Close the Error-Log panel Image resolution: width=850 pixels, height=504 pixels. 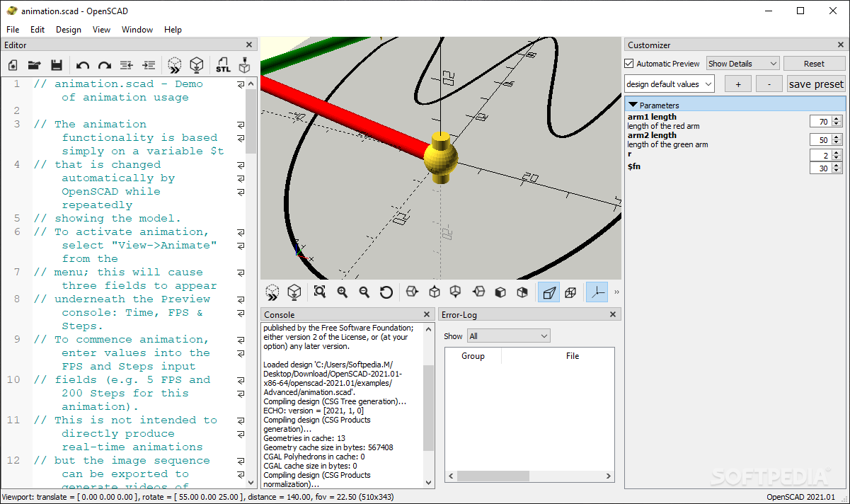[612, 314]
